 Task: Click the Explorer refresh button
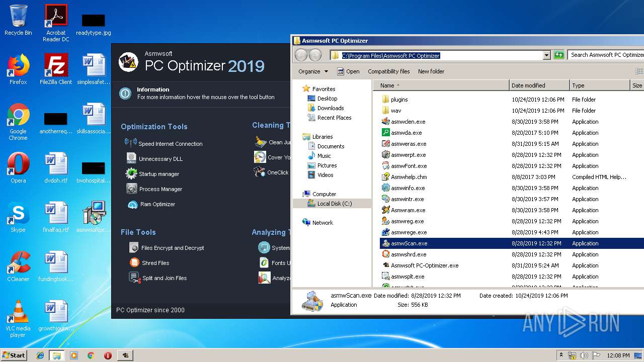pos(559,55)
